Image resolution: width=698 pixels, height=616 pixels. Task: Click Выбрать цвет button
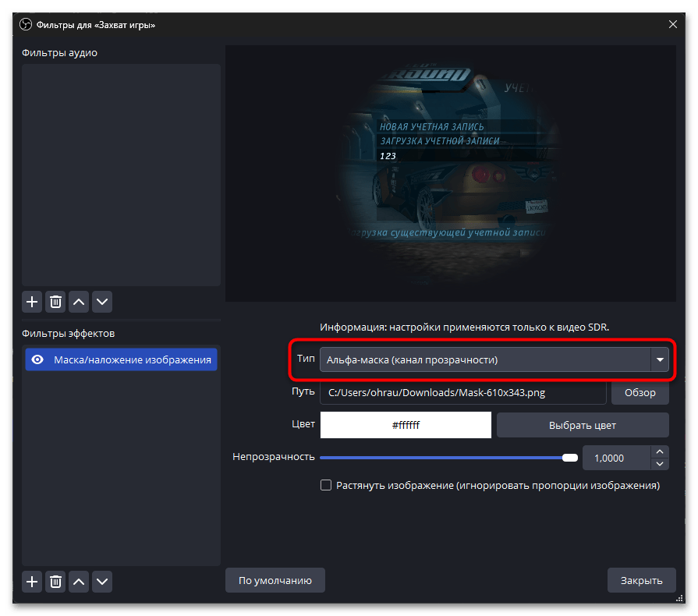click(583, 425)
